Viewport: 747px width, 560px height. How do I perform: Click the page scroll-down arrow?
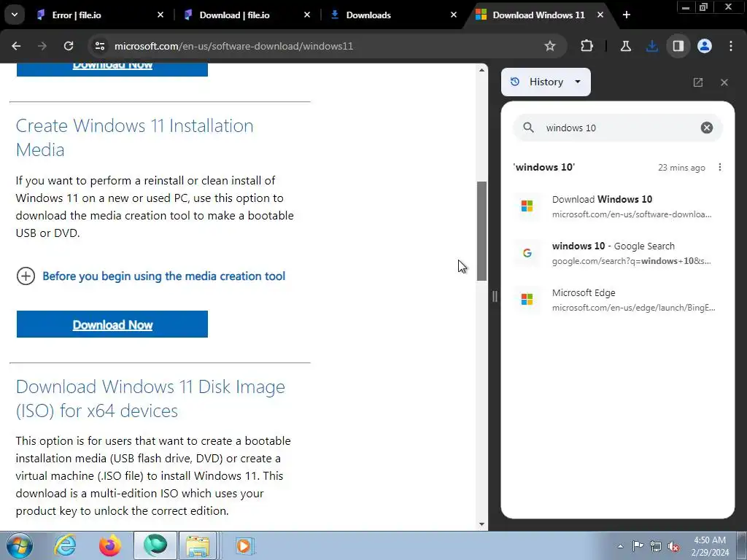pos(481,524)
